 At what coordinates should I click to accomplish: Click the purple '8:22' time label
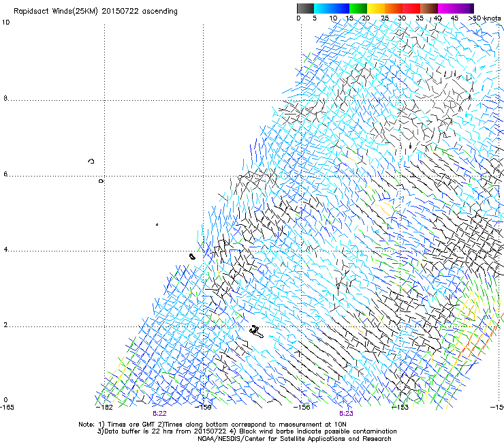[x=159, y=414]
